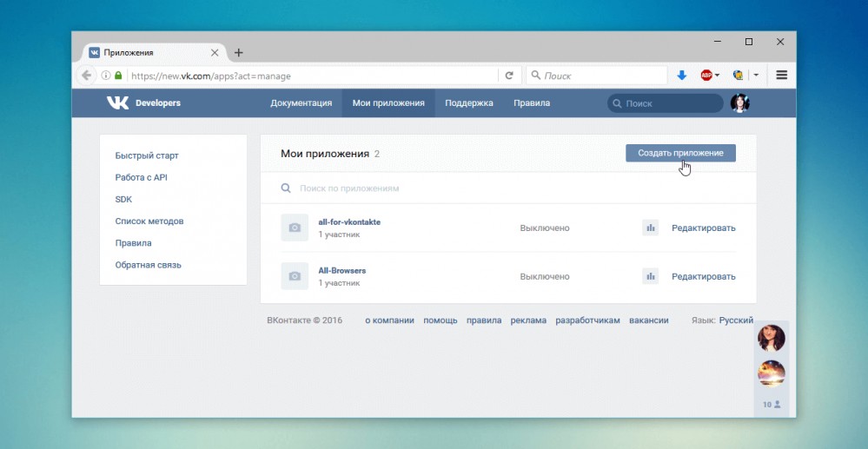The width and height of the screenshot is (868, 449).
Task: Click the реклама footer link
Action: point(528,320)
